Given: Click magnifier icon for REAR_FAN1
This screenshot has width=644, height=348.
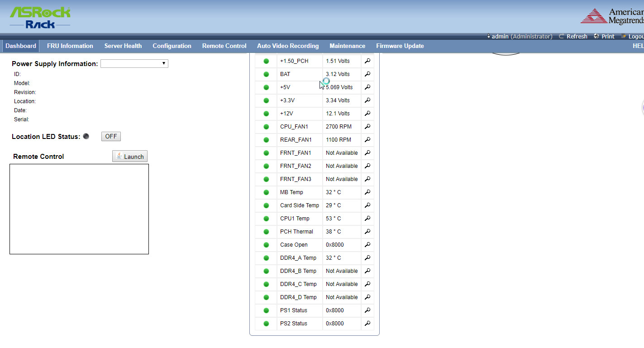Looking at the screenshot, I should (367, 140).
